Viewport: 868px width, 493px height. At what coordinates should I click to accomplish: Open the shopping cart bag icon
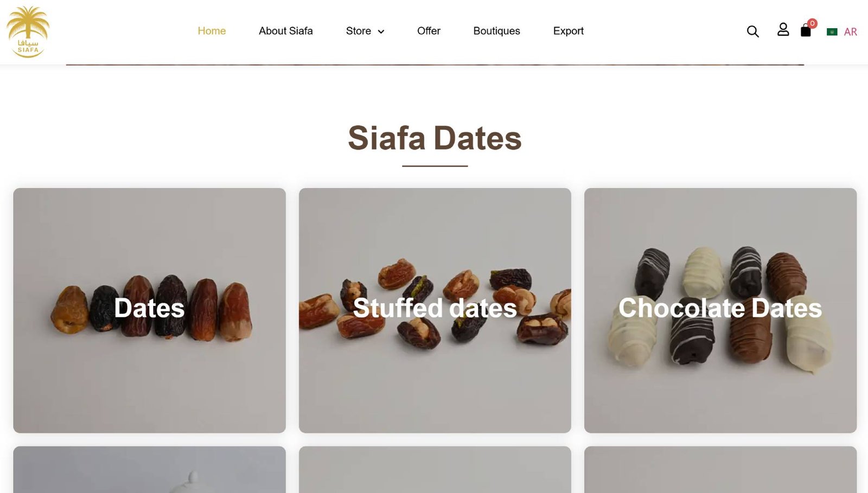pyautogui.click(x=806, y=31)
